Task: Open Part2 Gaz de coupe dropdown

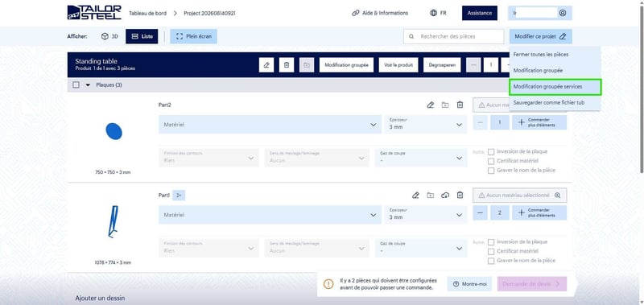Action: pos(421,158)
